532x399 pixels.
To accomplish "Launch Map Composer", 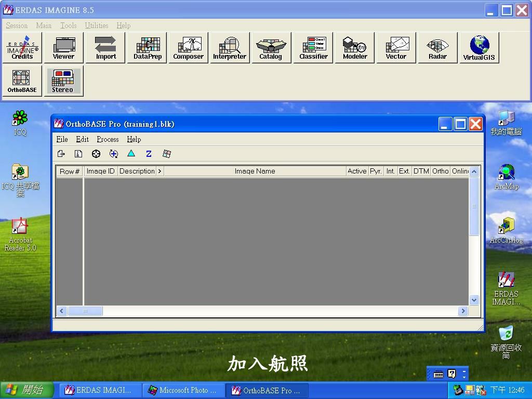I will (189, 48).
